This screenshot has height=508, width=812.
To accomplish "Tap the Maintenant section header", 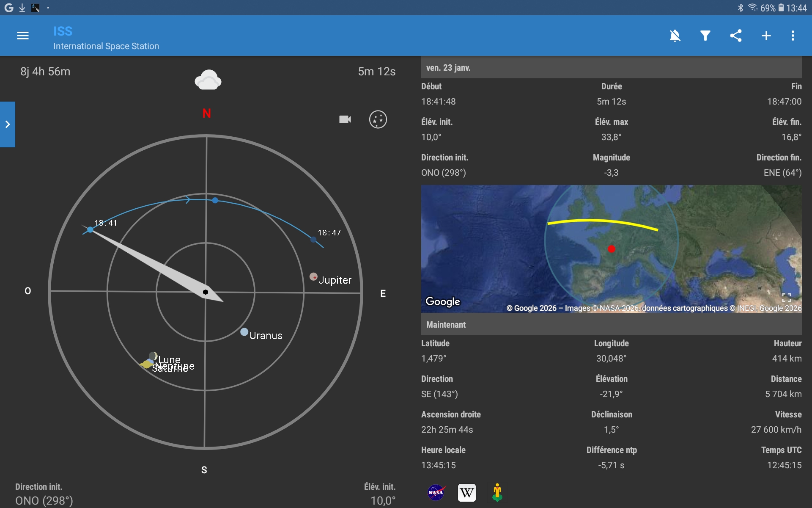I will click(446, 325).
